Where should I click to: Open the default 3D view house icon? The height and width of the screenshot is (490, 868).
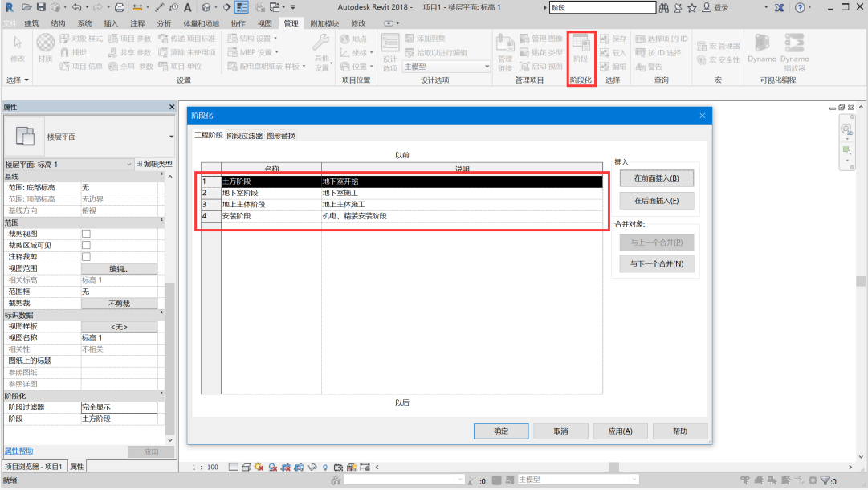click(x=206, y=8)
